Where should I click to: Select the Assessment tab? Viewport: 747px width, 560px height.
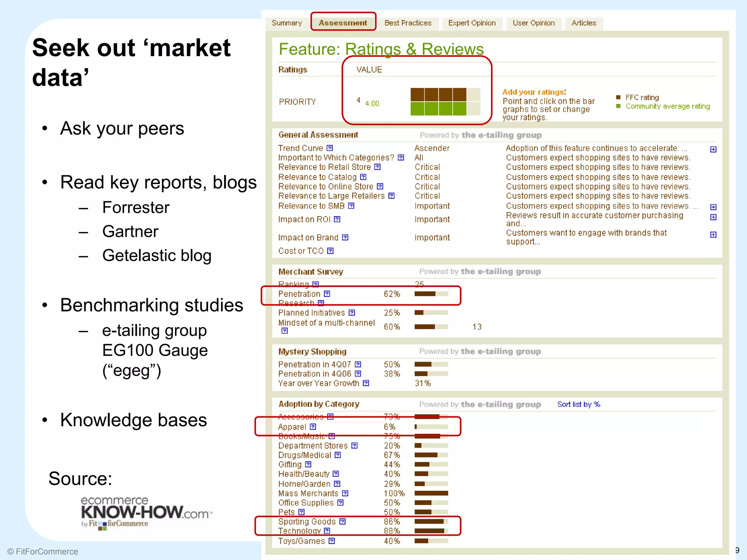[343, 23]
